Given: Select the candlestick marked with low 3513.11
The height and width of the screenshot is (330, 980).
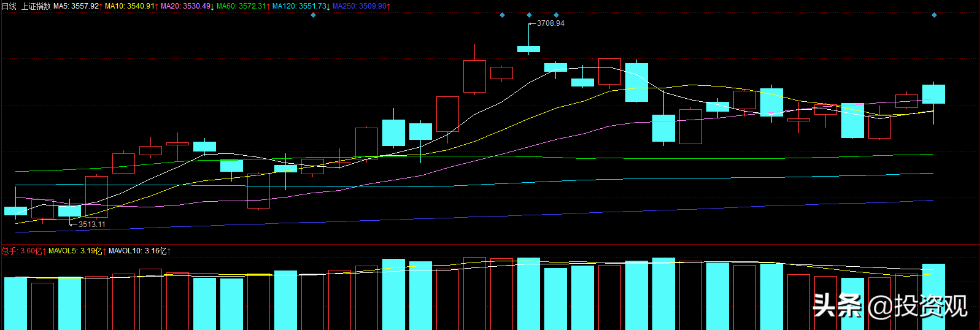Looking at the screenshot, I should (69, 211).
